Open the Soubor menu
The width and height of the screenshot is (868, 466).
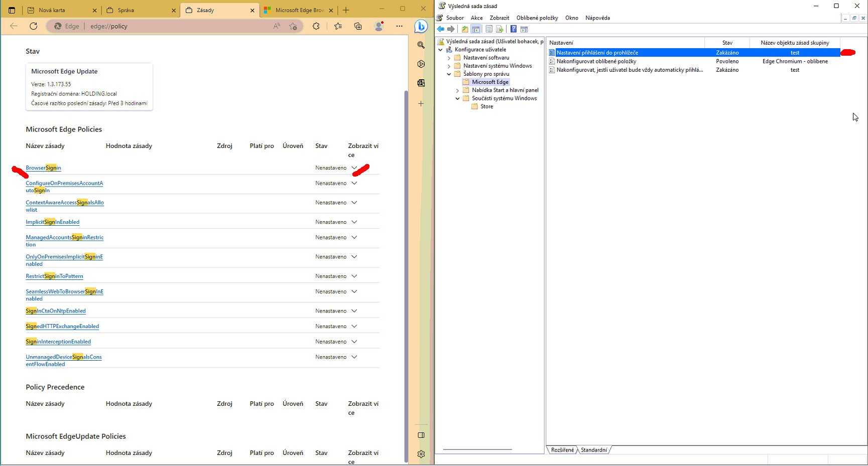pos(455,18)
